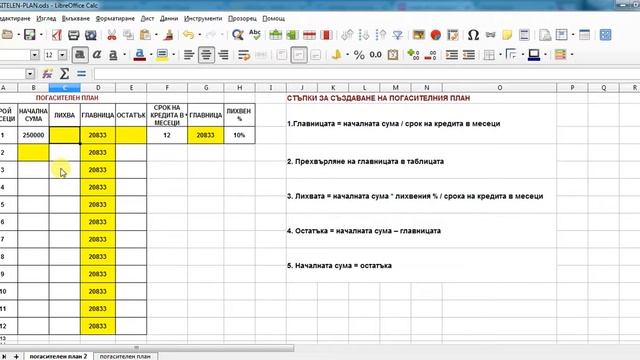This screenshot has height=360, width=640.
Task: Add a decimal place
Action: click(413, 55)
